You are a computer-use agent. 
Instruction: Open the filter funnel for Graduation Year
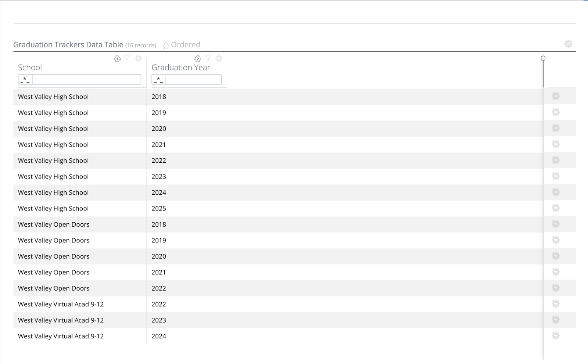tap(208, 59)
